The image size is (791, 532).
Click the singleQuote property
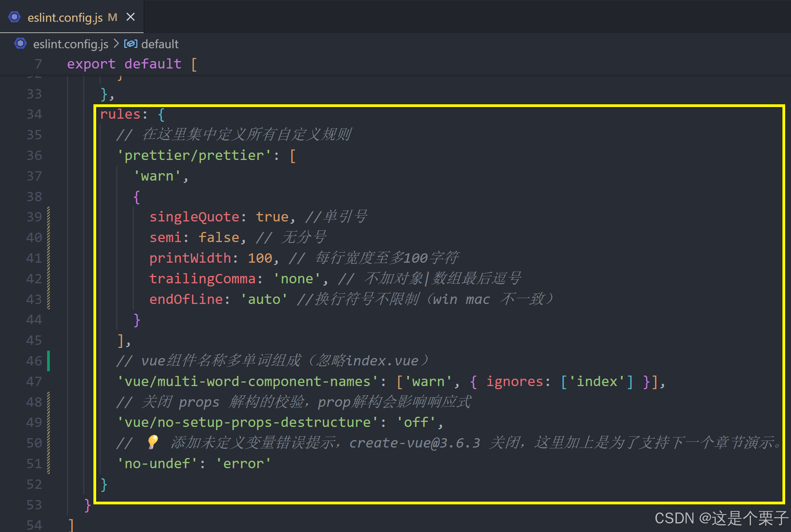194,217
